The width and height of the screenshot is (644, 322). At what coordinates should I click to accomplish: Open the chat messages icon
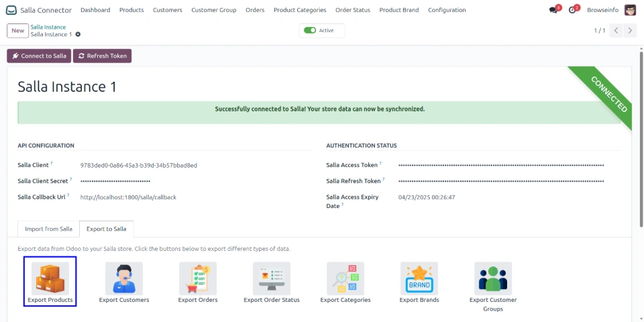click(x=553, y=10)
